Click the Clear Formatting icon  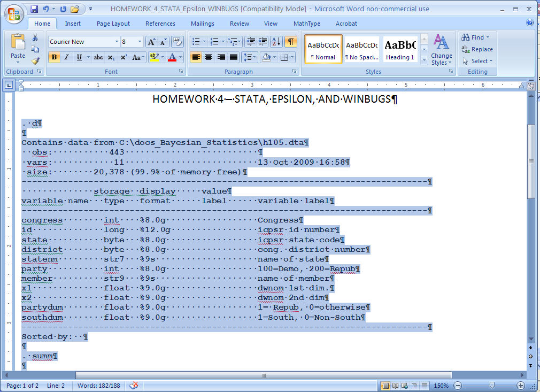178,42
